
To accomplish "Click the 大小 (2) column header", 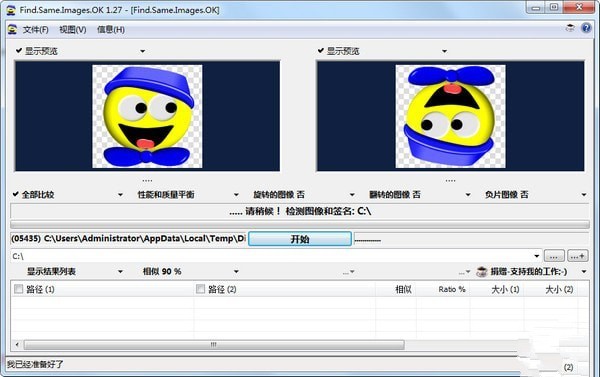I will pos(559,289).
